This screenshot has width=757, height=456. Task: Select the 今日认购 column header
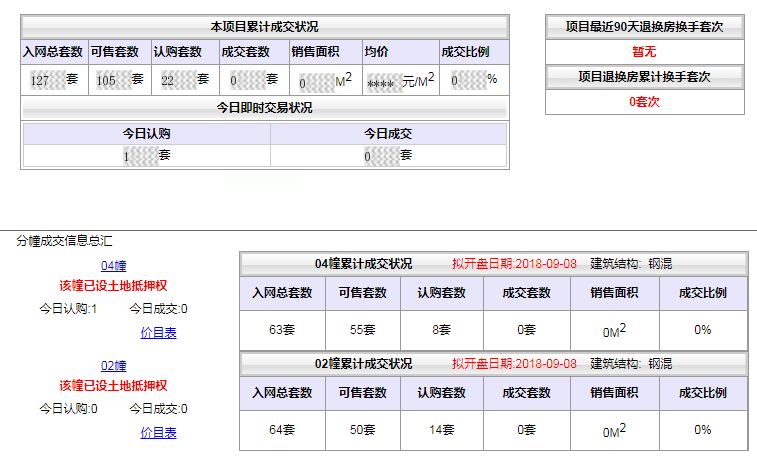[146, 133]
